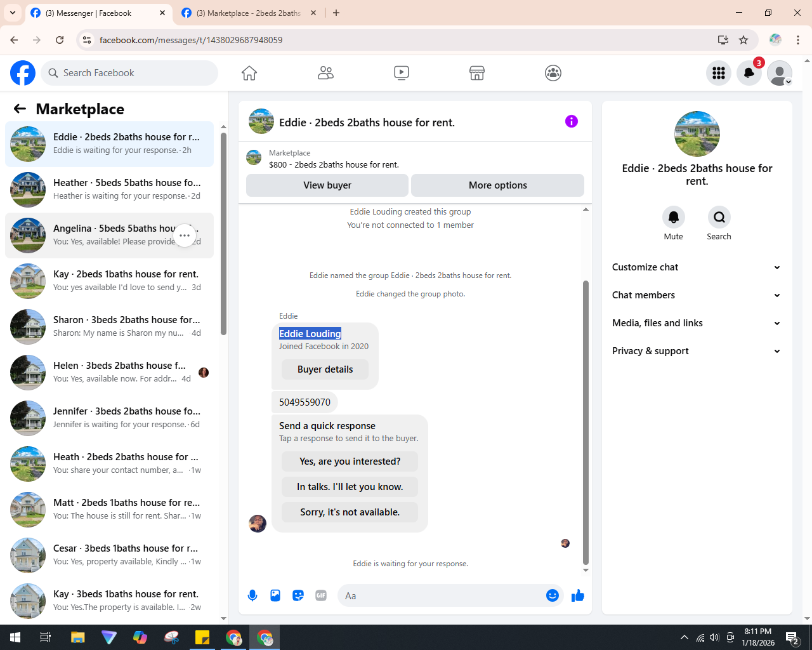The image size is (812, 650).
Task: Open the Chrome three-dot menu
Action: 798,40
